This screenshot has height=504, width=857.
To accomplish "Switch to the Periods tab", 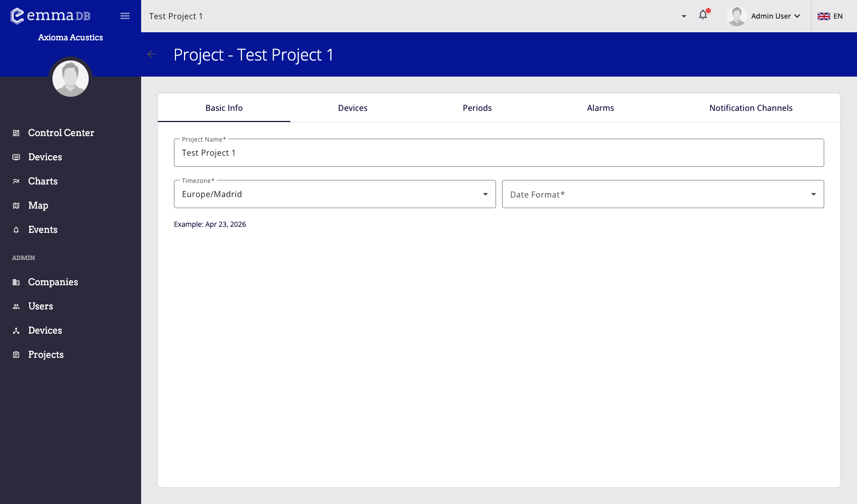I will pos(477,108).
